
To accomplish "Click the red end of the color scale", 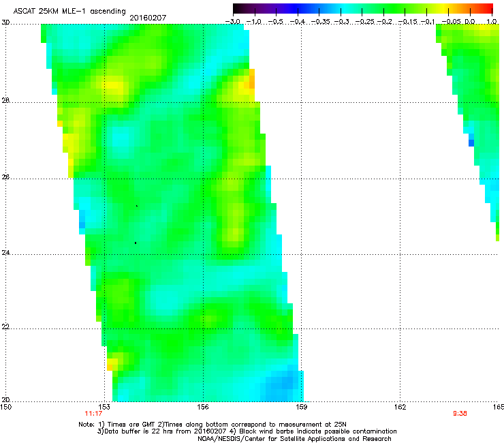I will point(489,8).
